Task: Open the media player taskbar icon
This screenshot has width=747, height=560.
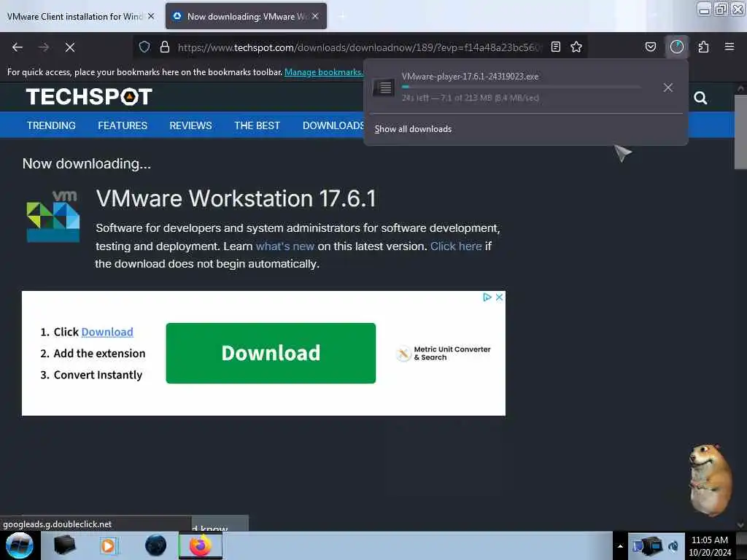Action: [108, 545]
